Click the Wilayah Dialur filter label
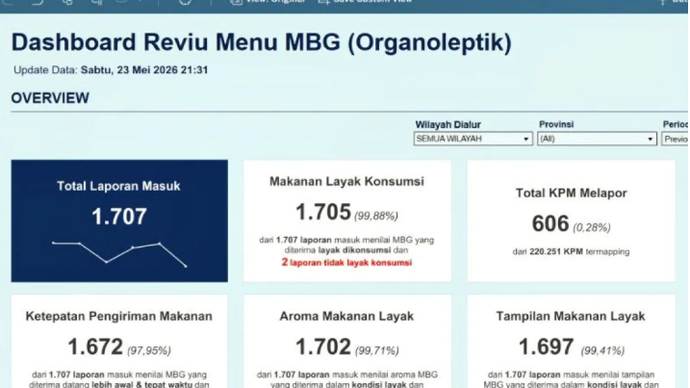The width and height of the screenshot is (690, 388). [448, 124]
